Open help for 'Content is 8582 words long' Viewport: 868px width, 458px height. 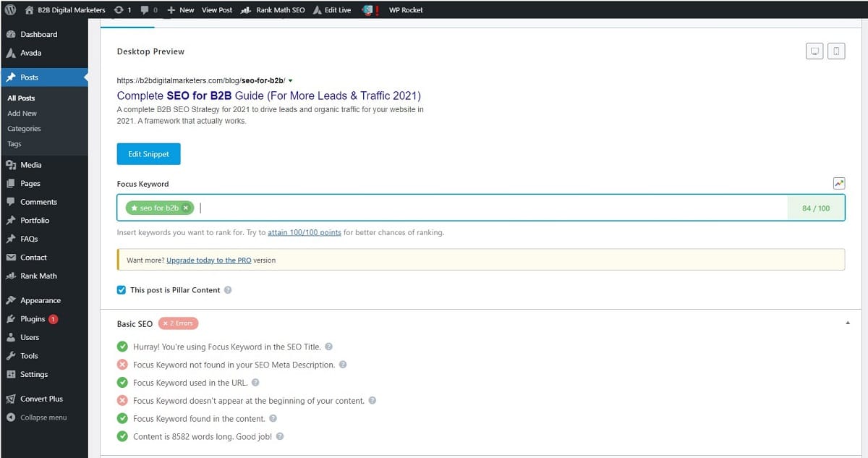(x=280, y=437)
